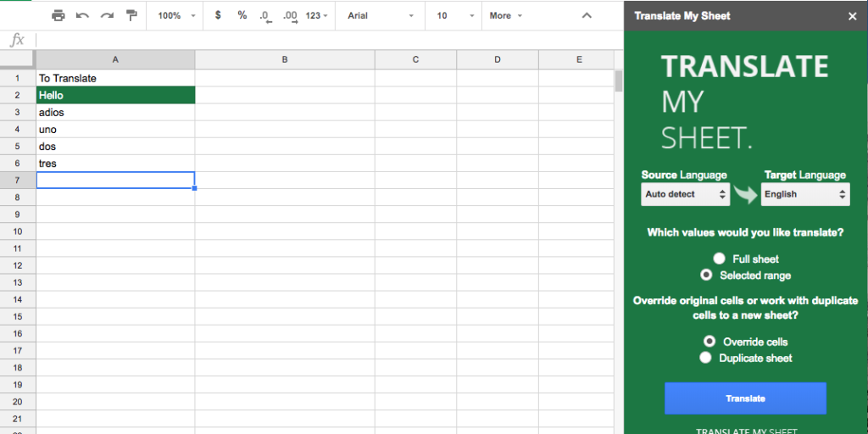Expand the Arial font dropdown

click(381, 15)
